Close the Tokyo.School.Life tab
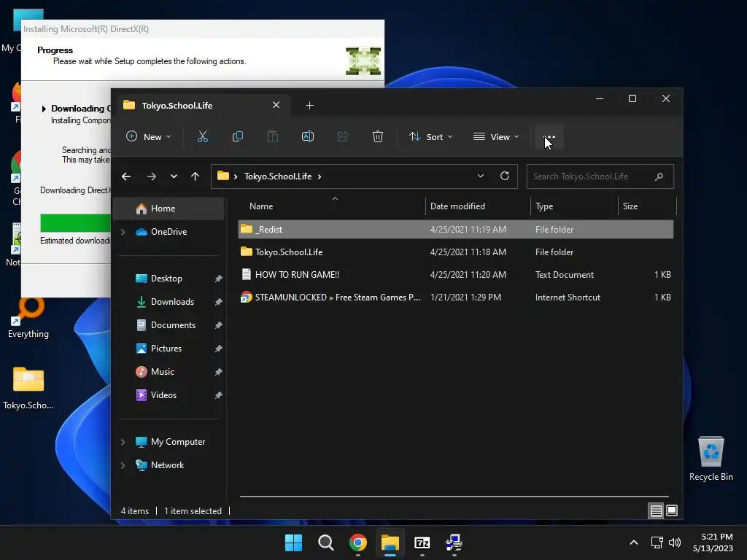This screenshot has height=560, width=747. point(276,105)
